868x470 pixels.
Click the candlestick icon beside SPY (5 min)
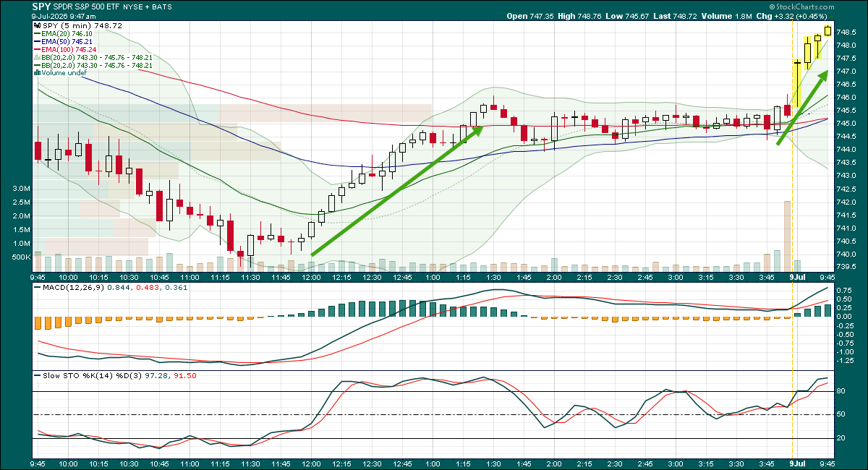click(38, 25)
